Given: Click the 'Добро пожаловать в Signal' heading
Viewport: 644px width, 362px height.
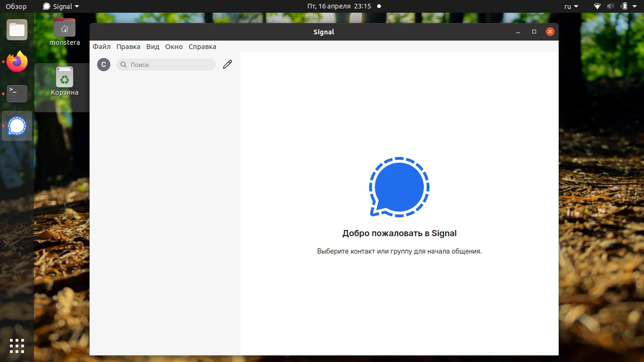Looking at the screenshot, I should [x=399, y=233].
